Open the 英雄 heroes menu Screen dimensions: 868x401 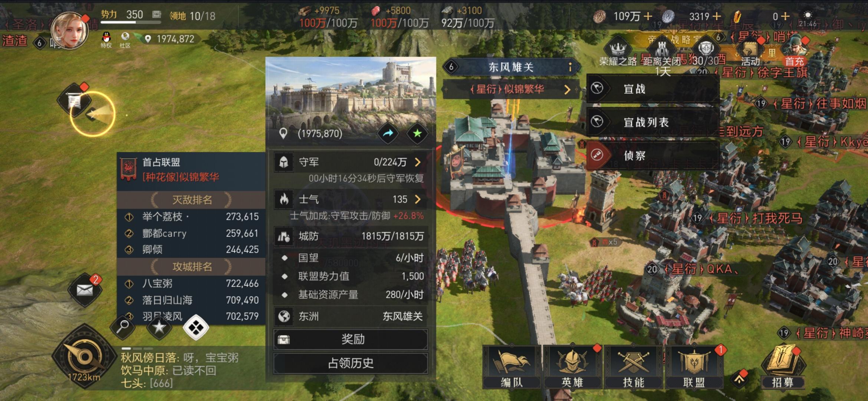pyautogui.click(x=572, y=367)
